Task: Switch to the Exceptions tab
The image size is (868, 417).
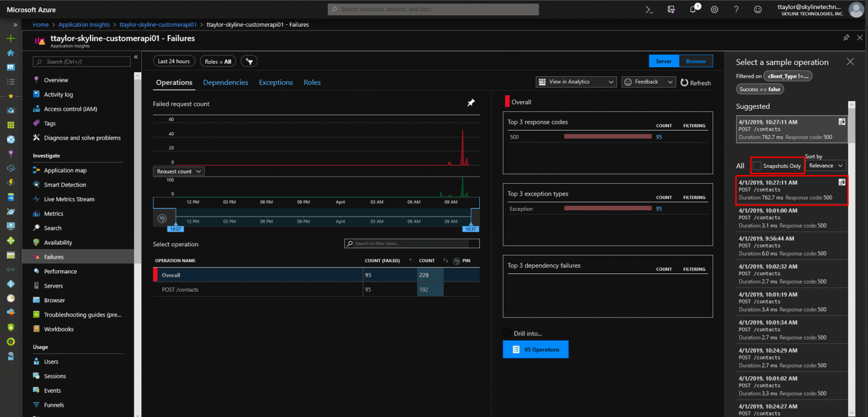Action: pos(275,82)
